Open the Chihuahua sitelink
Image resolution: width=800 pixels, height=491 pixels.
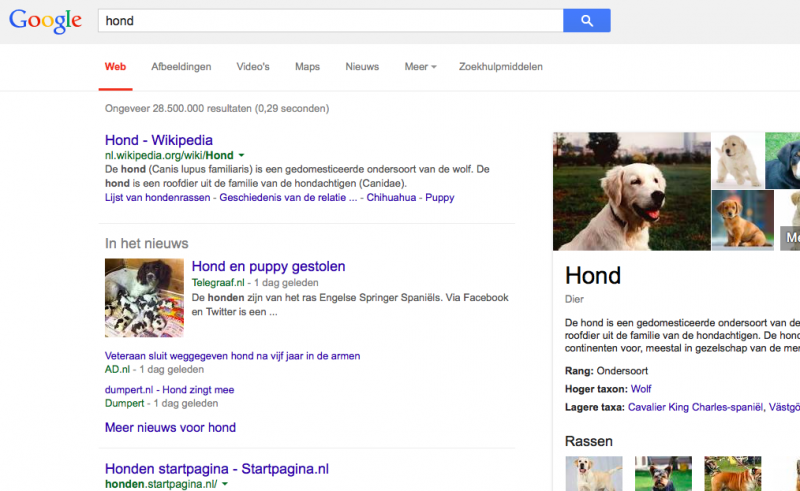pos(391,198)
